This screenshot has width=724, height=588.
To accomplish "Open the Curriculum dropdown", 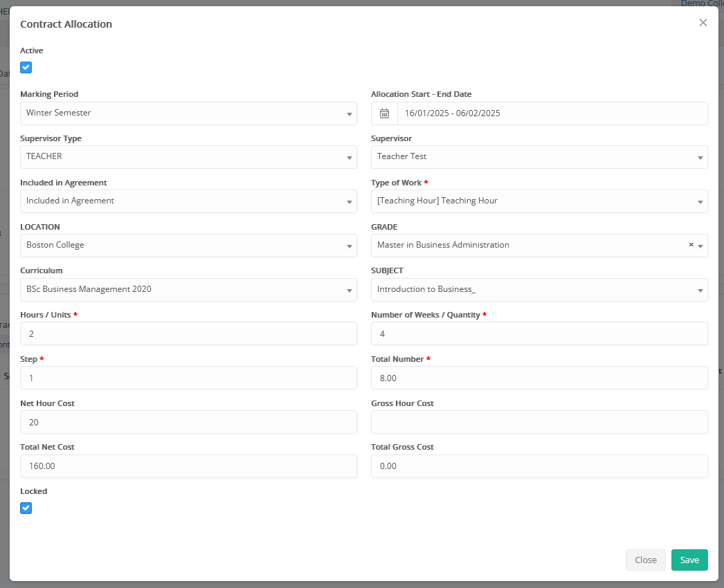I will coord(188,290).
